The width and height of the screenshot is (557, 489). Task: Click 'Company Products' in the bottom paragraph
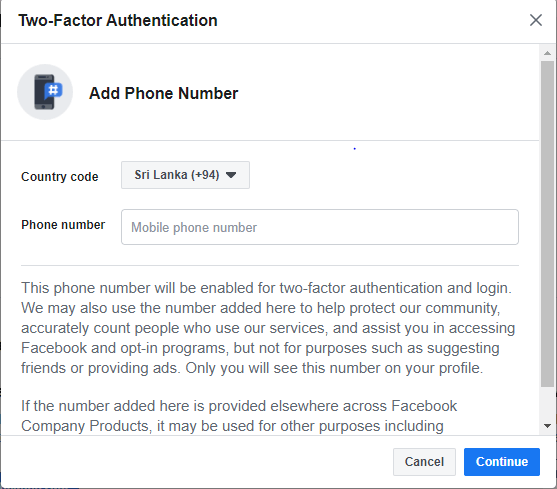(85, 426)
